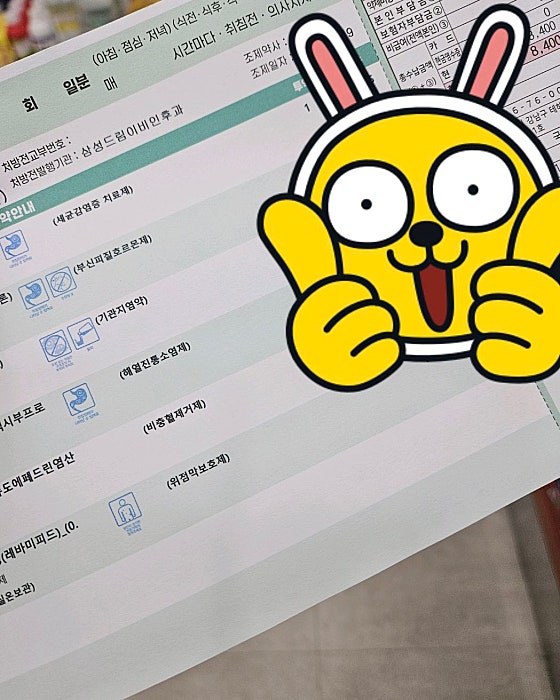Tap the 처방전교부번호 label
This screenshot has height=700, width=560.
pyautogui.click(x=35, y=154)
